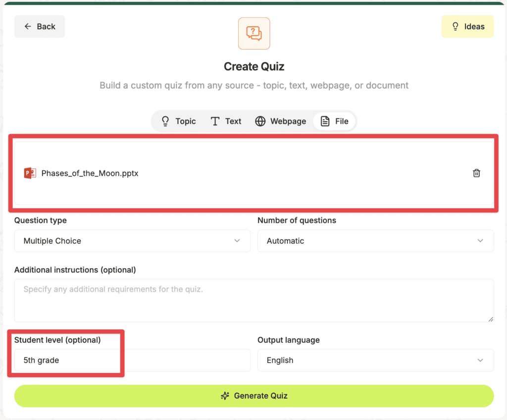Open the Ideas panel
Screen dimensions: 507x420
point(467,27)
